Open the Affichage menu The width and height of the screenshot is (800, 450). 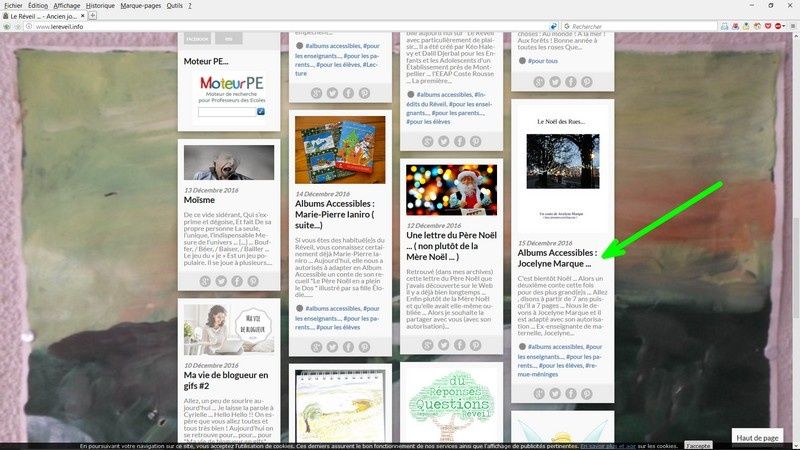coord(67,6)
